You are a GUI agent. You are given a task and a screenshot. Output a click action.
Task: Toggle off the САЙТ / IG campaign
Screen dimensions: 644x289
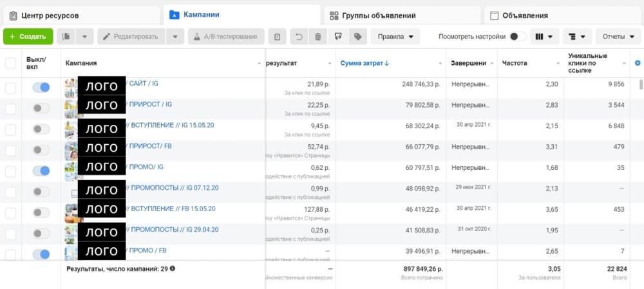[x=41, y=88]
